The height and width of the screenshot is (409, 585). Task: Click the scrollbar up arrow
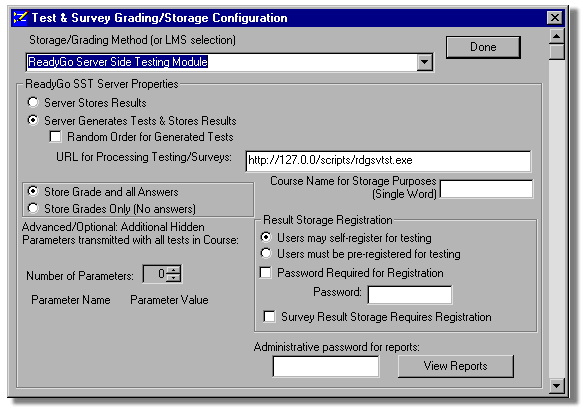[556, 36]
